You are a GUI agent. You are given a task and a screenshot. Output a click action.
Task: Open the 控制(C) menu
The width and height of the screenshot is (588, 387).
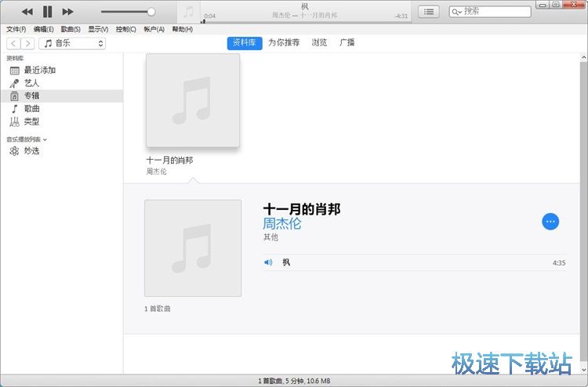point(126,29)
